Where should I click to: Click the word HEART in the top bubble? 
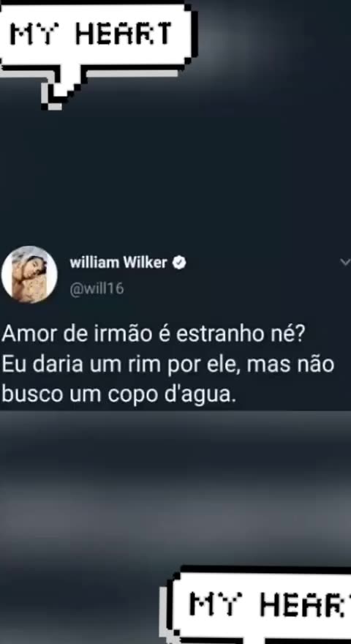(x=123, y=34)
